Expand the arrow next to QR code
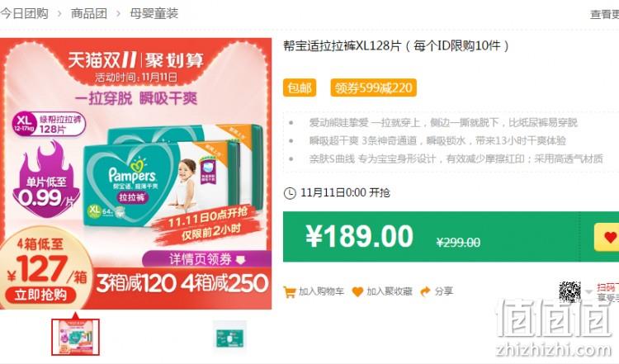The image size is (619, 364). [588, 292]
